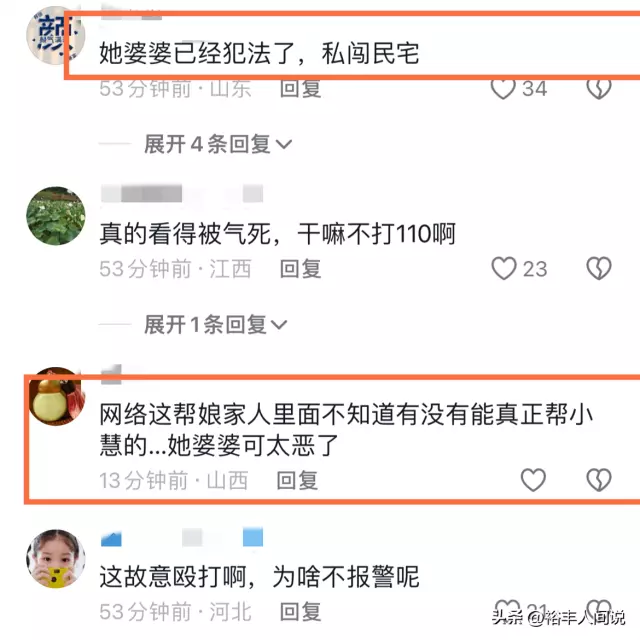Open the green leaves avatar profile
This screenshot has width=640, height=640.
[x=56, y=216]
